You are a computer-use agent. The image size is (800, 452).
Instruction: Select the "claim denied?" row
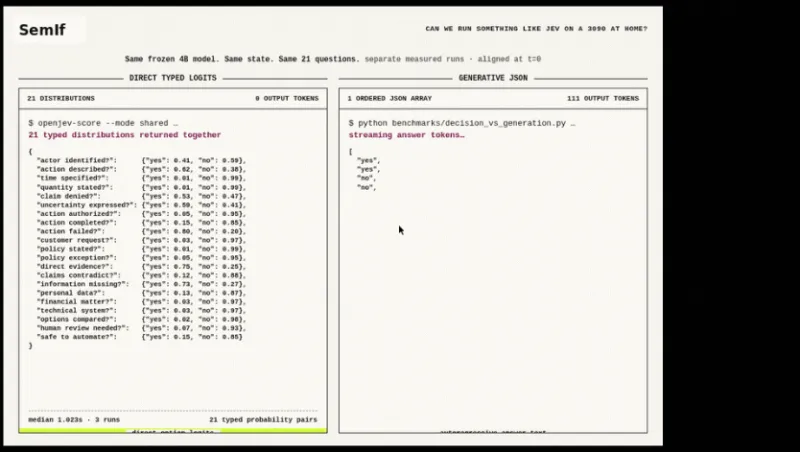pos(141,196)
